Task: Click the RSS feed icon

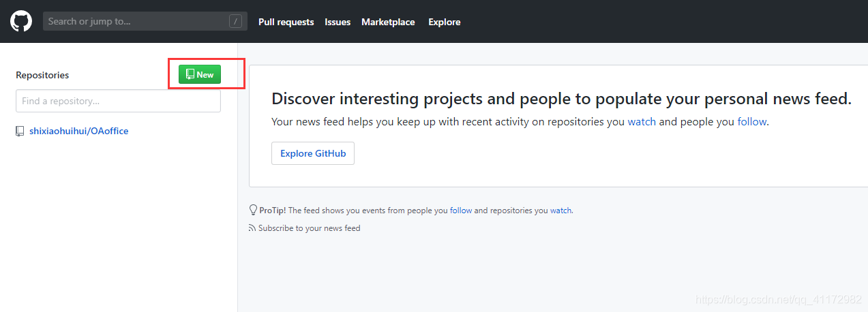Action: [x=252, y=228]
